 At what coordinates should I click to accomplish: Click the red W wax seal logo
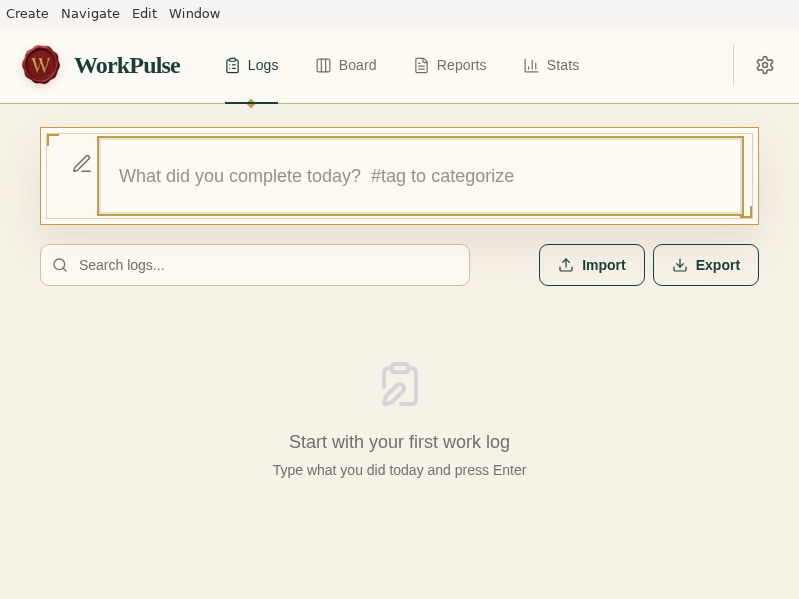(x=41, y=65)
